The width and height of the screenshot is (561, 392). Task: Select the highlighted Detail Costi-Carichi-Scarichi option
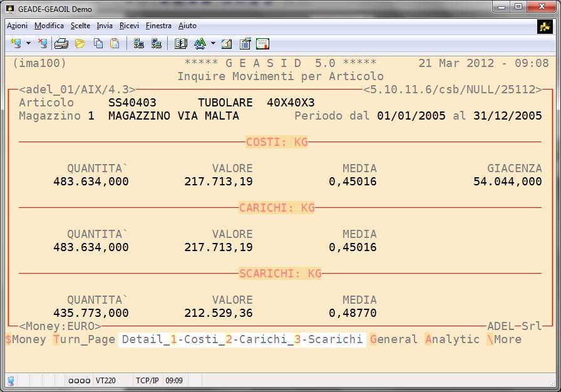tap(242, 339)
